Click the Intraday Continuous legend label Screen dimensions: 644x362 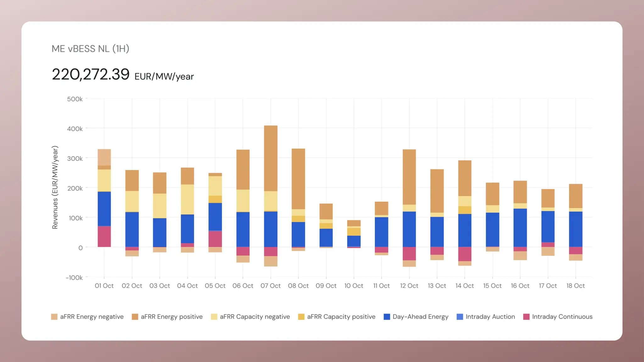pyautogui.click(x=562, y=317)
